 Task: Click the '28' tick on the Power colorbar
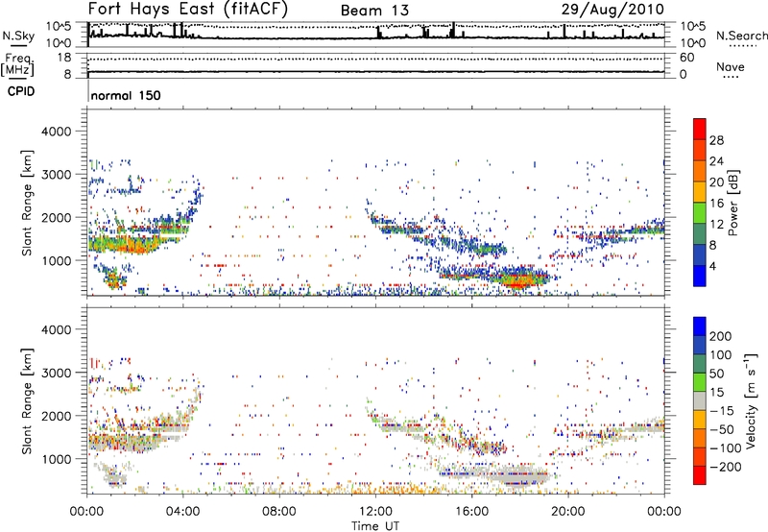[x=716, y=140]
